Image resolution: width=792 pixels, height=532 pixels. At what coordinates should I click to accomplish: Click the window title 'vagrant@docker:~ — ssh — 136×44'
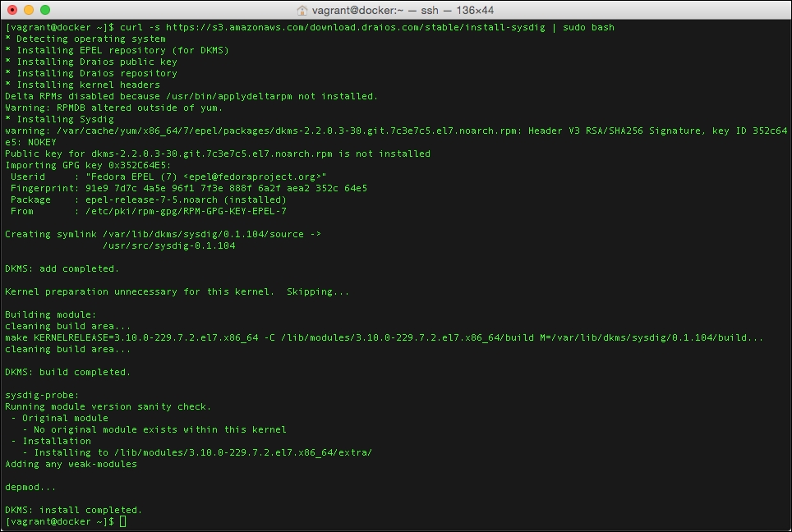click(x=403, y=10)
